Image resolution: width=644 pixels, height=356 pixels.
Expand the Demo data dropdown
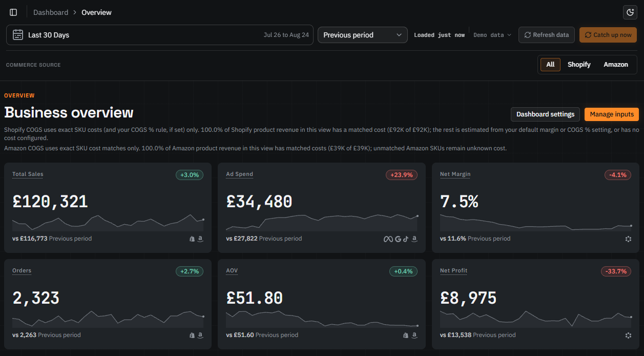coord(492,35)
